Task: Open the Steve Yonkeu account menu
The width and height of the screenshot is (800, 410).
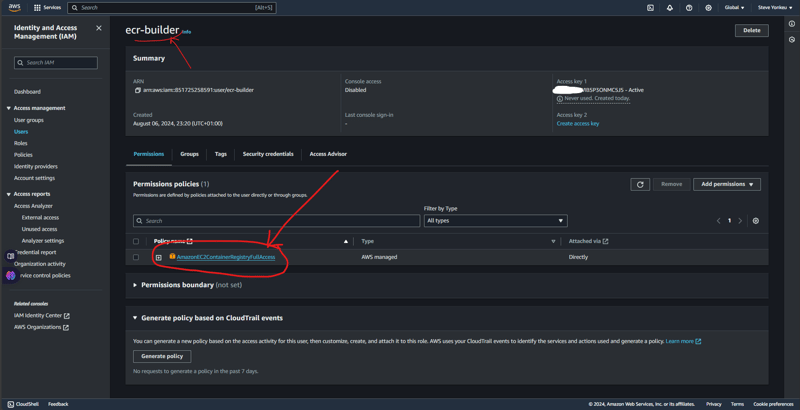Action: [774, 8]
